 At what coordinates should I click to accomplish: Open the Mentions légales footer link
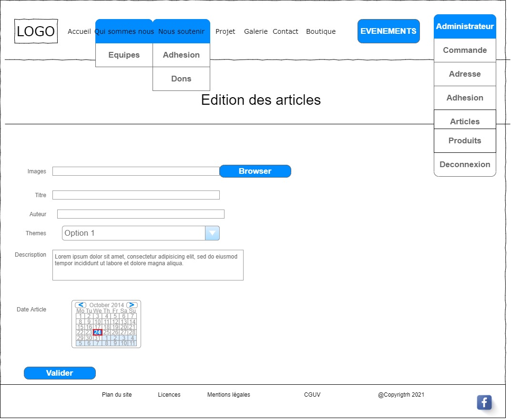tap(229, 395)
